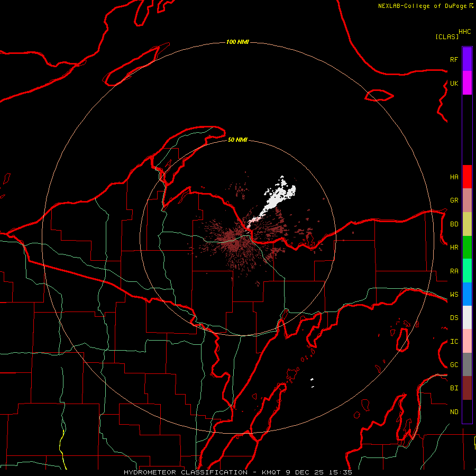Click the HR legend label

click(x=454, y=248)
